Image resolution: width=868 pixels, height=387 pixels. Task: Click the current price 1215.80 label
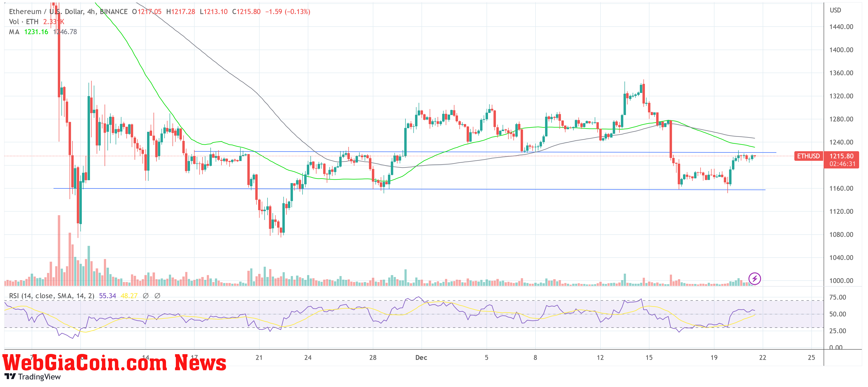pyautogui.click(x=841, y=156)
